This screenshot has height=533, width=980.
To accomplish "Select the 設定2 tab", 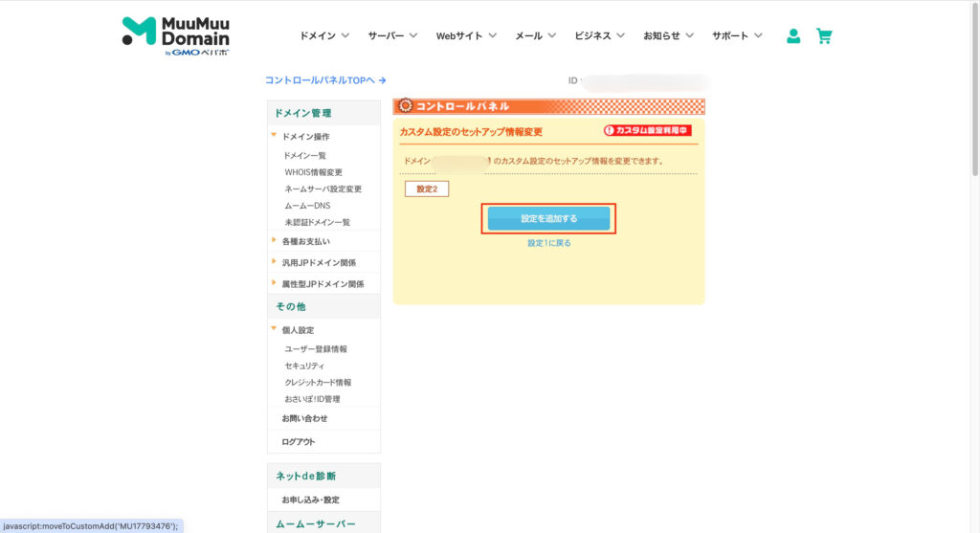I will click(x=427, y=189).
